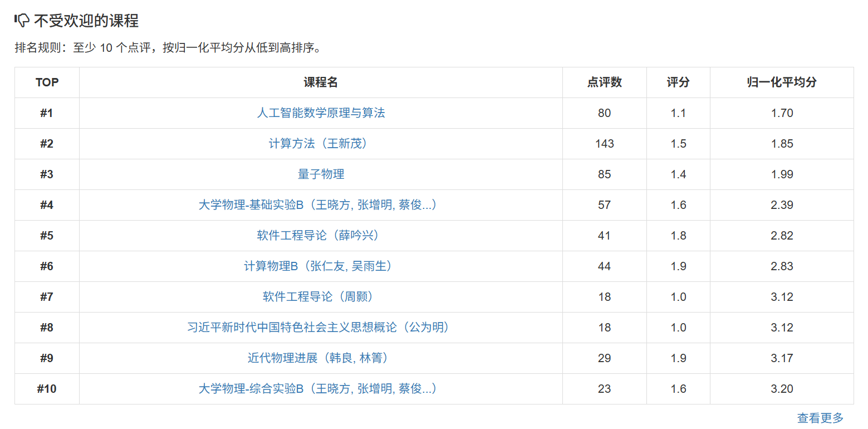This screenshot has width=868, height=429.
Task: Click review count 143 in row two
Action: pos(604,144)
